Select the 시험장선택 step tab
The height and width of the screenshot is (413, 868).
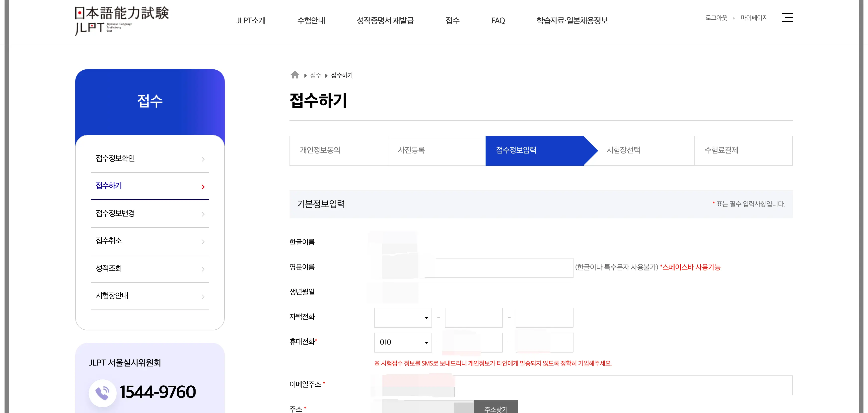[623, 150]
